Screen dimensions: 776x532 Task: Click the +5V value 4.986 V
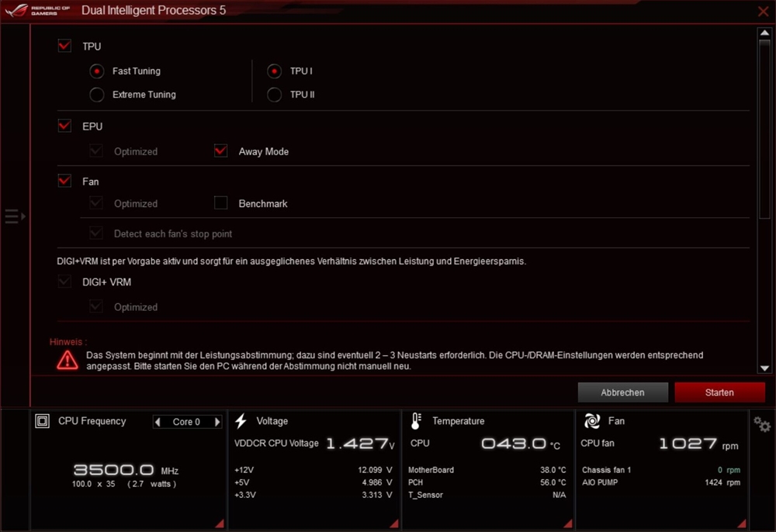(376, 482)
